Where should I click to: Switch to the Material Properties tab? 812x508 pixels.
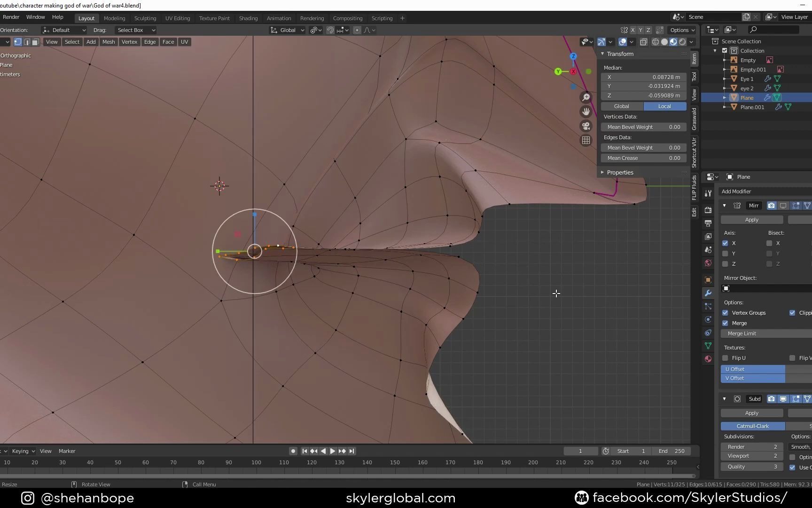pos(708,358)
